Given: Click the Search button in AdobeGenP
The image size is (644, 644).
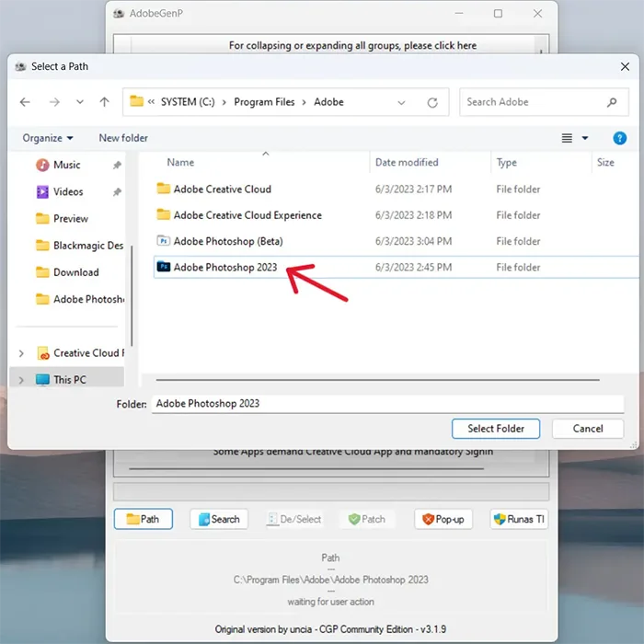Looking at the screenshot, I should [x=219, y=519].
